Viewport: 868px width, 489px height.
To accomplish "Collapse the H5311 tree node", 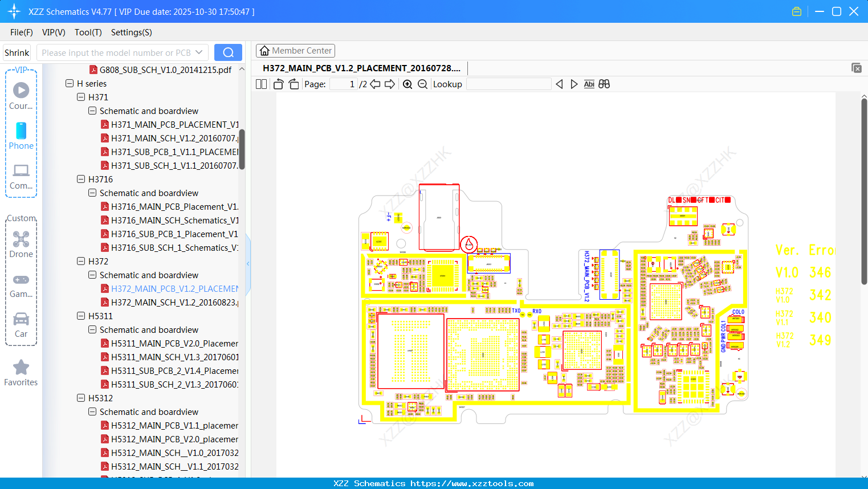I will click(x=80, y=316).
